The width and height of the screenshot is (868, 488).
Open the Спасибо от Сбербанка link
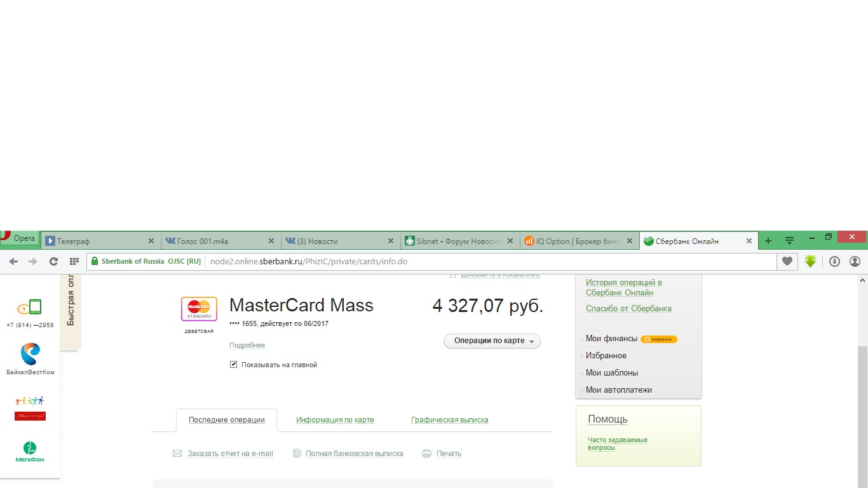tap(628, 309)
